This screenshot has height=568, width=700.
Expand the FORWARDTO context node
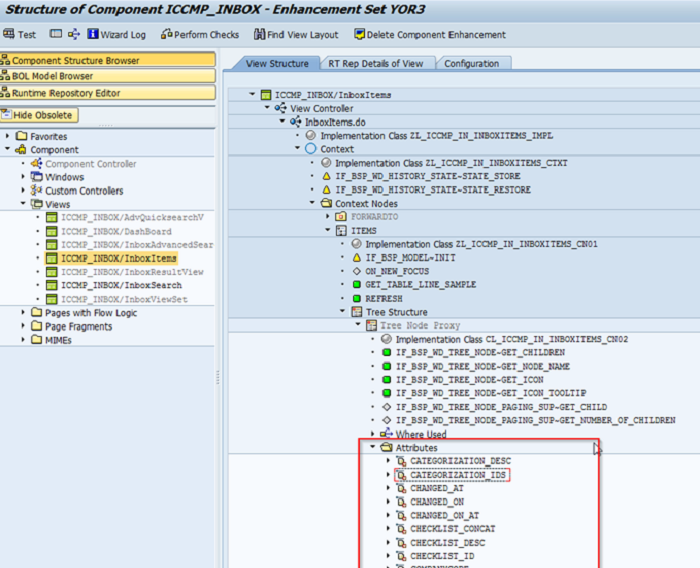click(x=327, y=216)
